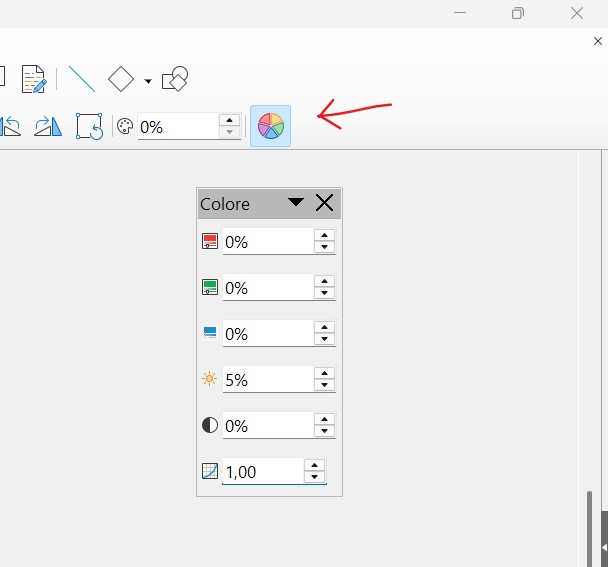Close the document with small X
The image size is (608, 567).
coord(598,41)
